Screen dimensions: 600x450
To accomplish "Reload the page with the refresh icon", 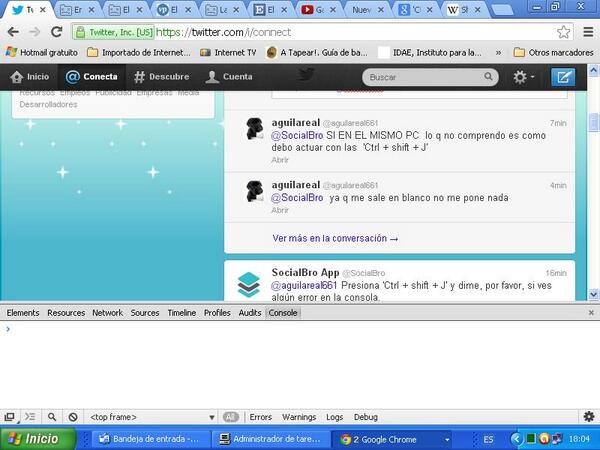I will 57,32.
